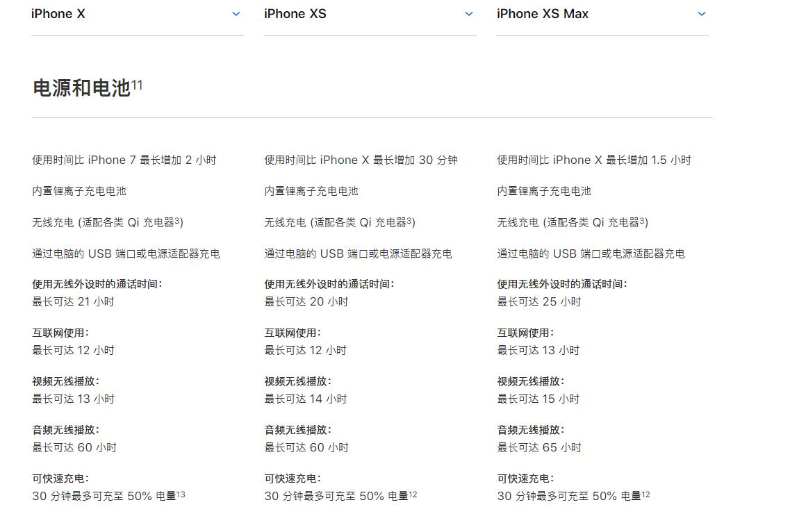Click iPhone X '可快速充电:' label
The height and width of the screenshot is (532, 790).
[x=60, y=479]
